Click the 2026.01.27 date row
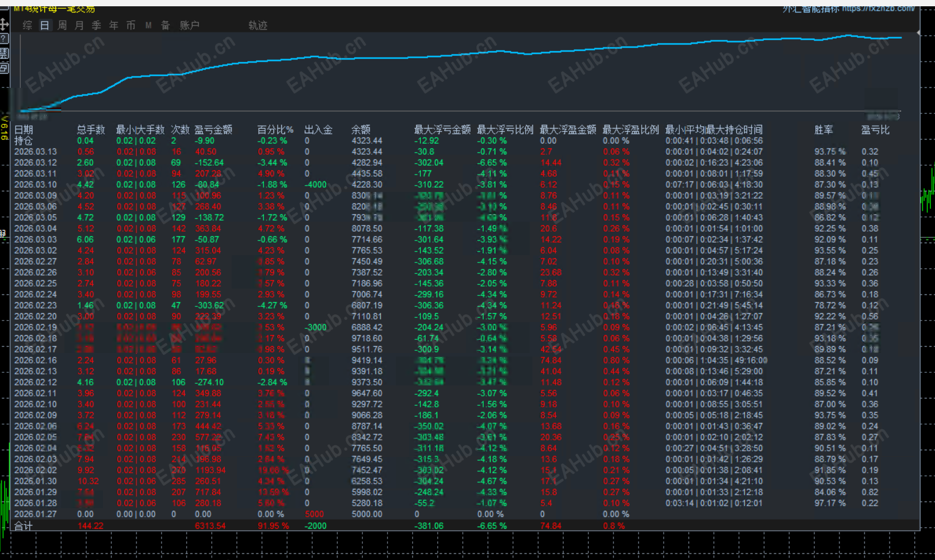 point(36,514)
